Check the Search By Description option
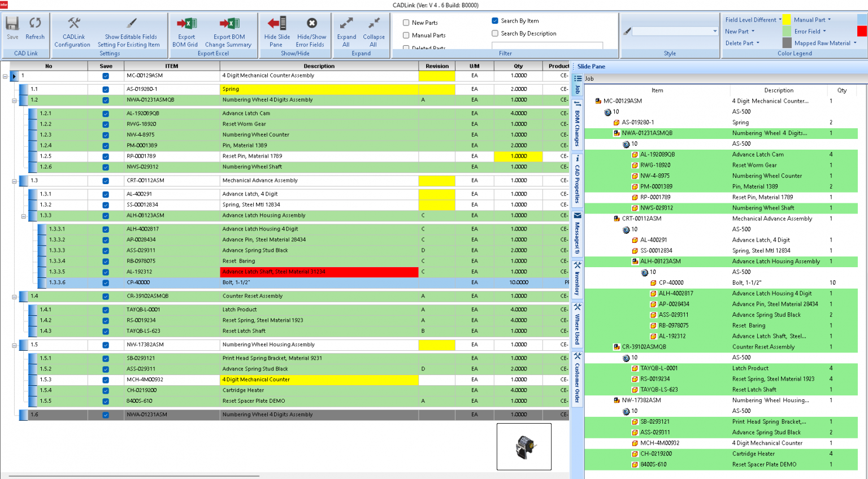868x479 pixels. tap(494, 33)
